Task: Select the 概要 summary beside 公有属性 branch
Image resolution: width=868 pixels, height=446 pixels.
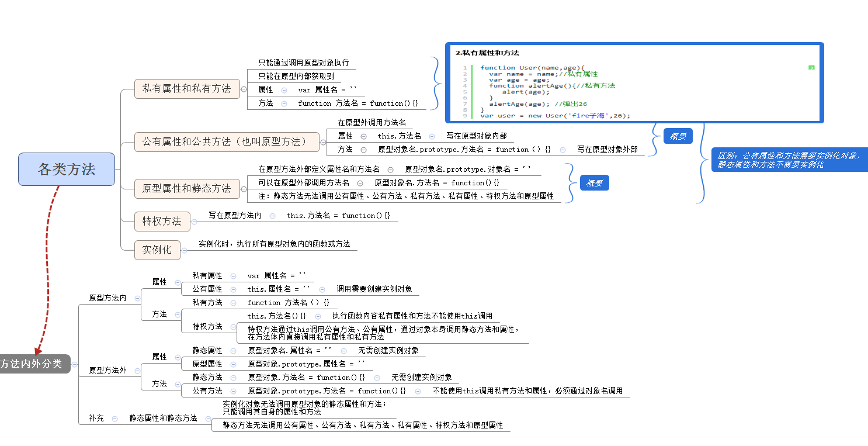Action: [678, 136]
